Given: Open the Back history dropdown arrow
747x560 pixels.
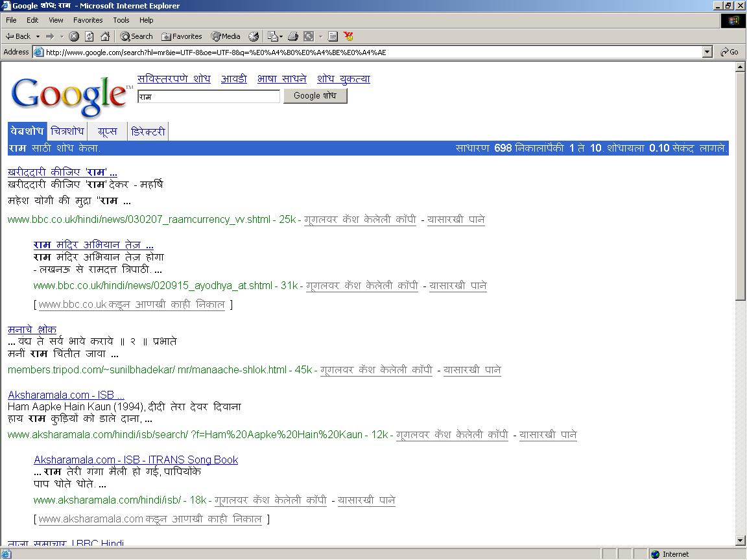Looking at the screenshot, I should [38, 36].
